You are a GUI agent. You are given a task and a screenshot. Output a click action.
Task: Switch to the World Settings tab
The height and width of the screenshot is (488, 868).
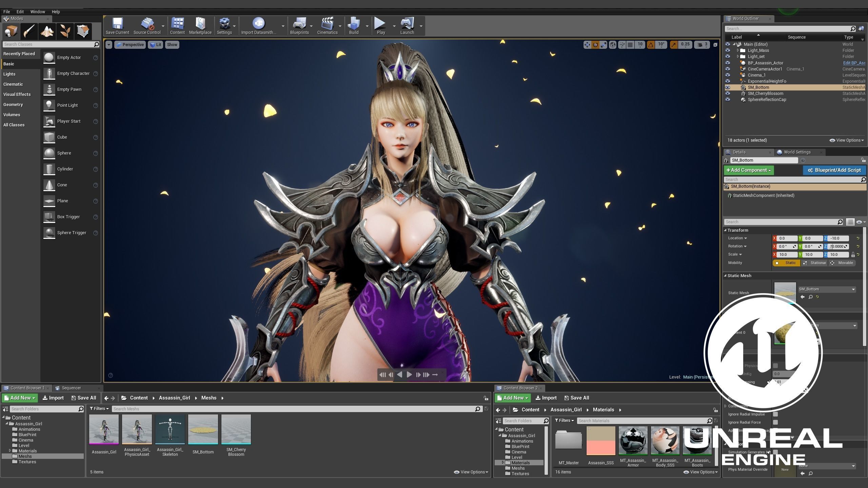pyautogui.click(x=797, y=152)
